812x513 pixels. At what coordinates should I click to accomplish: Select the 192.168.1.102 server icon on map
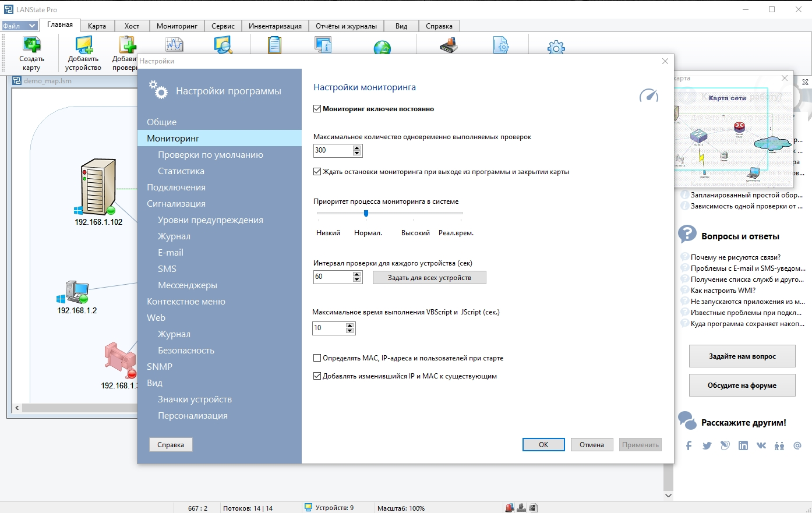(98, 188)
